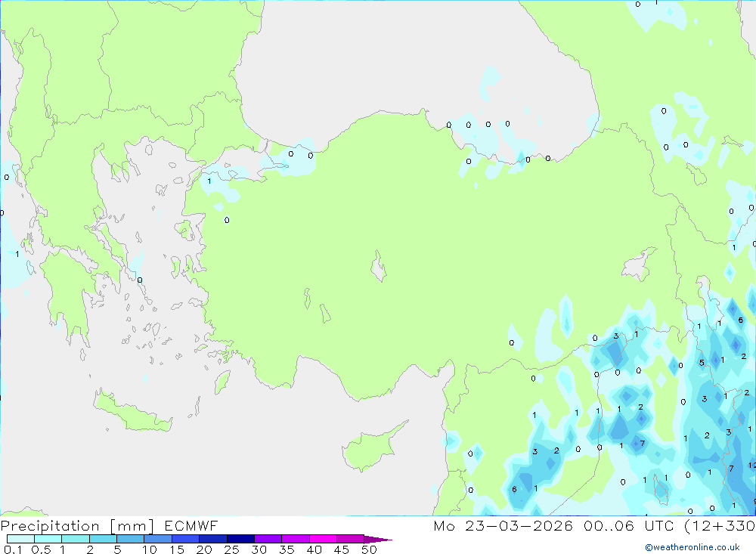Click the precipitation value '12' on the map
Screen dimensions: 756x554
(x=751, y=466)
